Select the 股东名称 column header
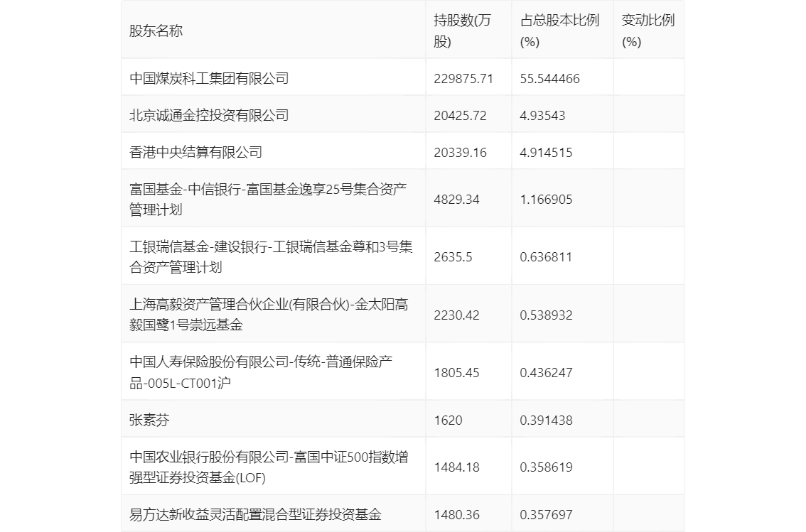 pyautogui.click(x=156, y=31)
